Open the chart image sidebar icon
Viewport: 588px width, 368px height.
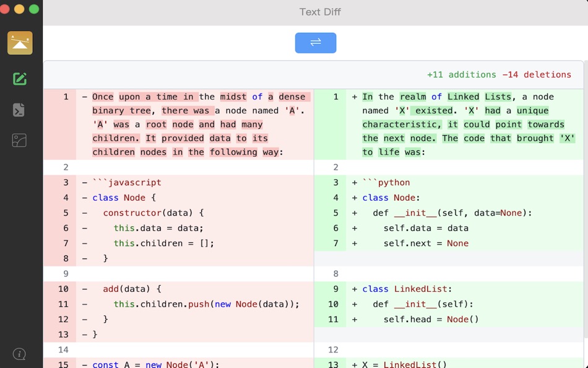coord(19,141)
